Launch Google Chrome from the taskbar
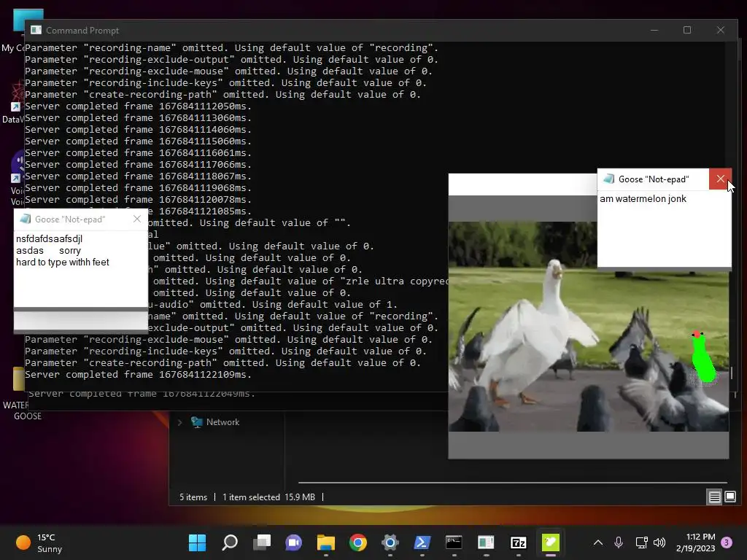 (357, 542)
